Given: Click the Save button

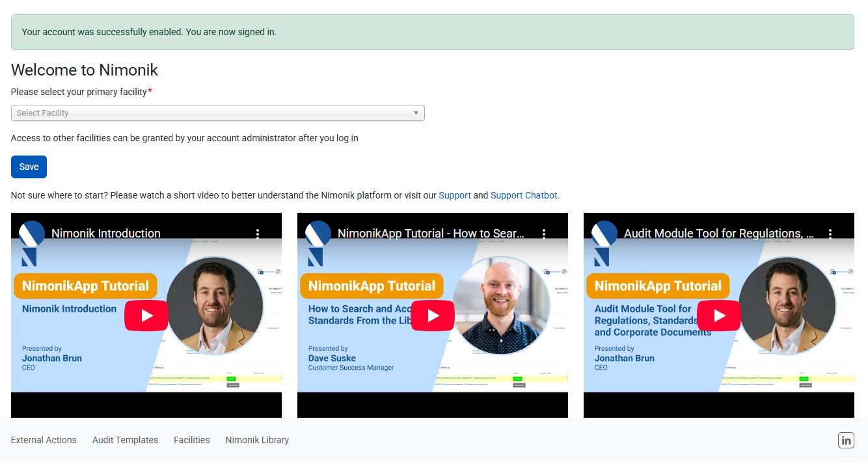Looking at the screenshot, I should [29, 167].
